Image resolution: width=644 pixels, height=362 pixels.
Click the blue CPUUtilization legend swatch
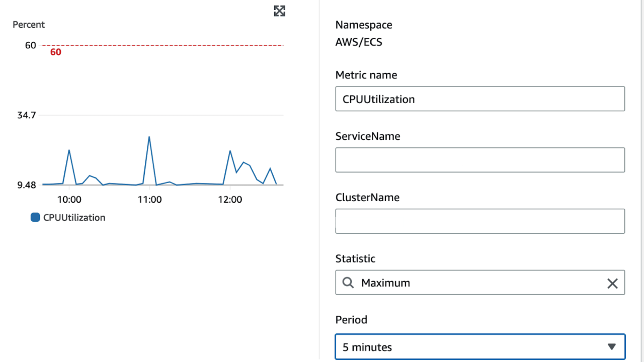click(x=35, y=218)
